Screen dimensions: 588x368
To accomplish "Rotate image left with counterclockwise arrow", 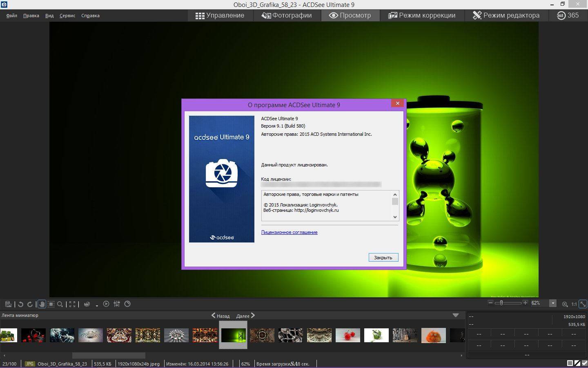I will (x=20, y=304).
